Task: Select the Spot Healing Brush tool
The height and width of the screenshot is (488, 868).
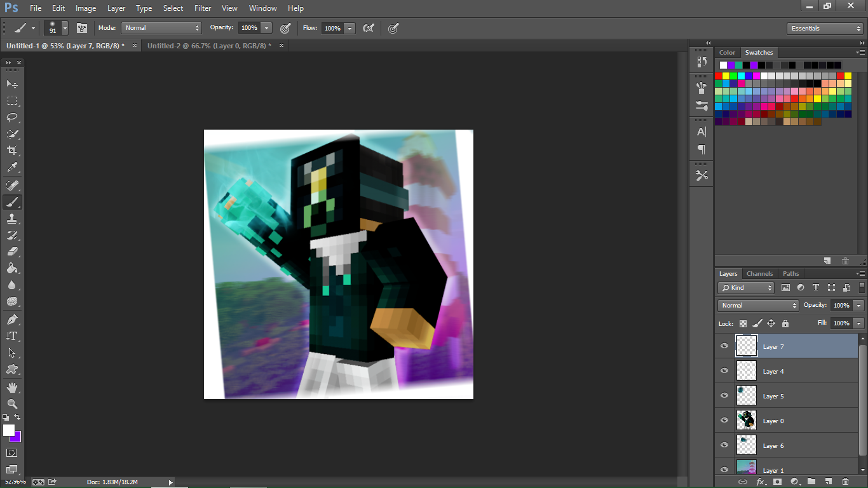Action: [12, 185]
